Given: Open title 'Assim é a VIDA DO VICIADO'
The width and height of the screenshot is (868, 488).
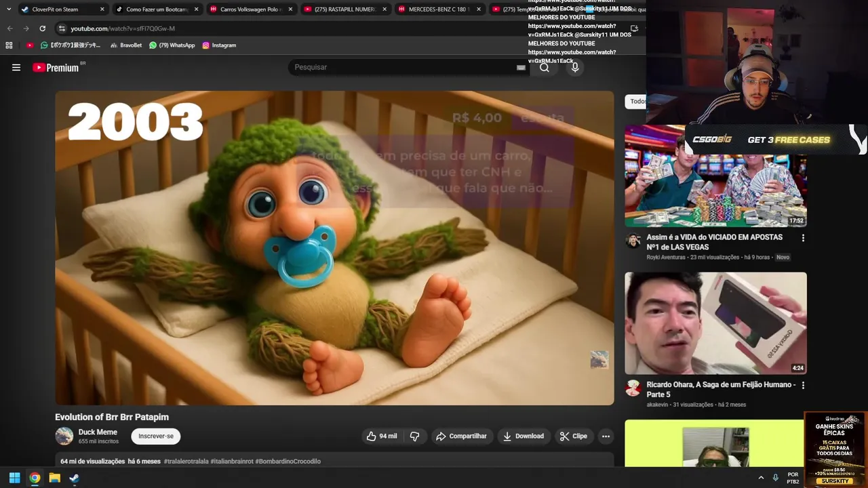Looking at the screenshot, I should point(714,242).
